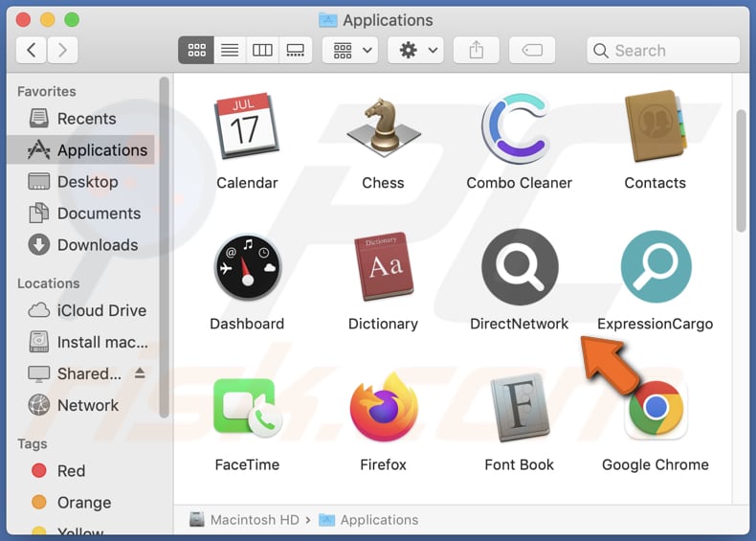Image resolution: width=756 pixels, height=541 pixels.
Task: Click the Search field
Action: (x=663, y=50)
